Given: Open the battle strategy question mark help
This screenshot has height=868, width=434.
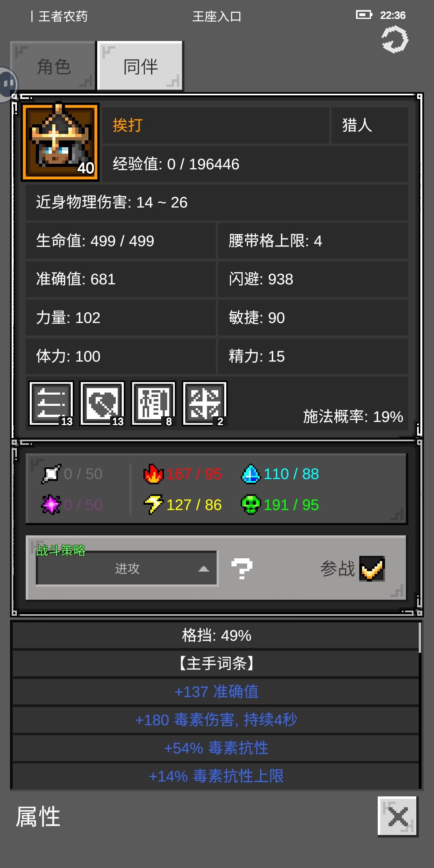Looking at the screenshot, I should [x=242, y=569].
